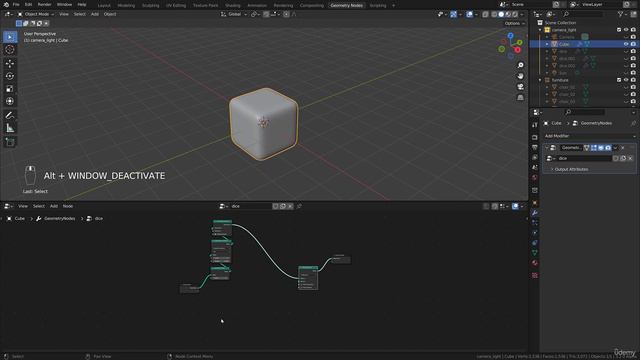Select the Measure tool
640x360 pixels.
[x=10, y=128]
